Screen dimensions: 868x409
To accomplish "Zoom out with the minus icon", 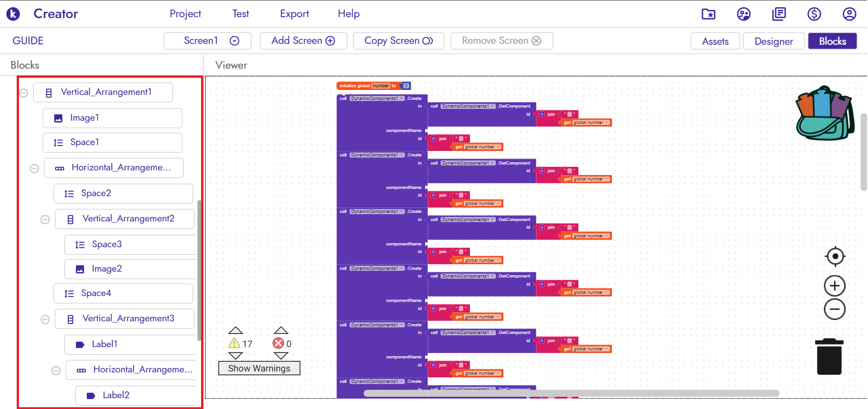I will (x=835, y=310).
